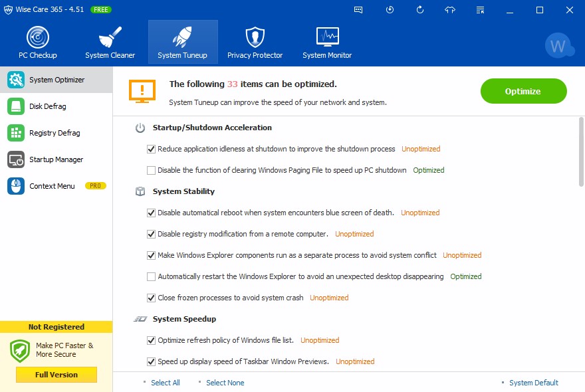
Task: Open Context Menu PRO item in sidebar
Action: click(52, 186)
